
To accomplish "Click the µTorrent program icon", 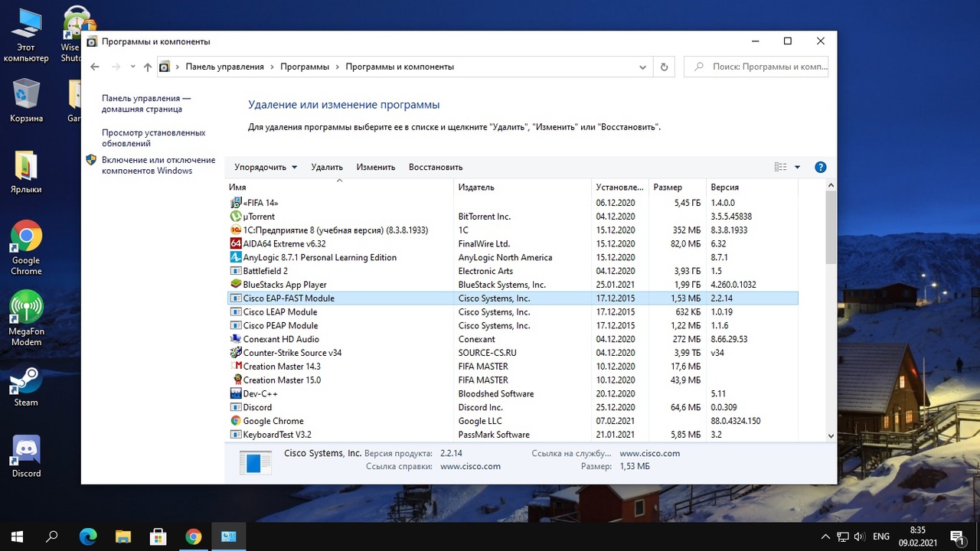I will point(236,217).
